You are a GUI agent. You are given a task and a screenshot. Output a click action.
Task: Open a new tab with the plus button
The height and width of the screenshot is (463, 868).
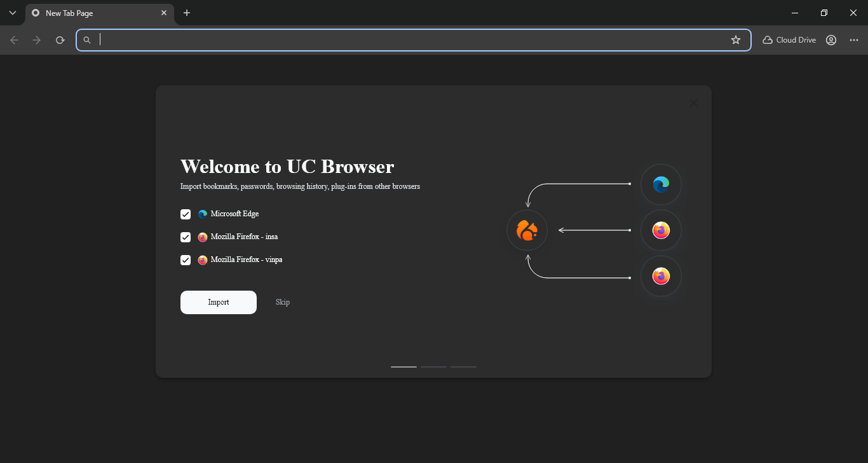point(186,13)
